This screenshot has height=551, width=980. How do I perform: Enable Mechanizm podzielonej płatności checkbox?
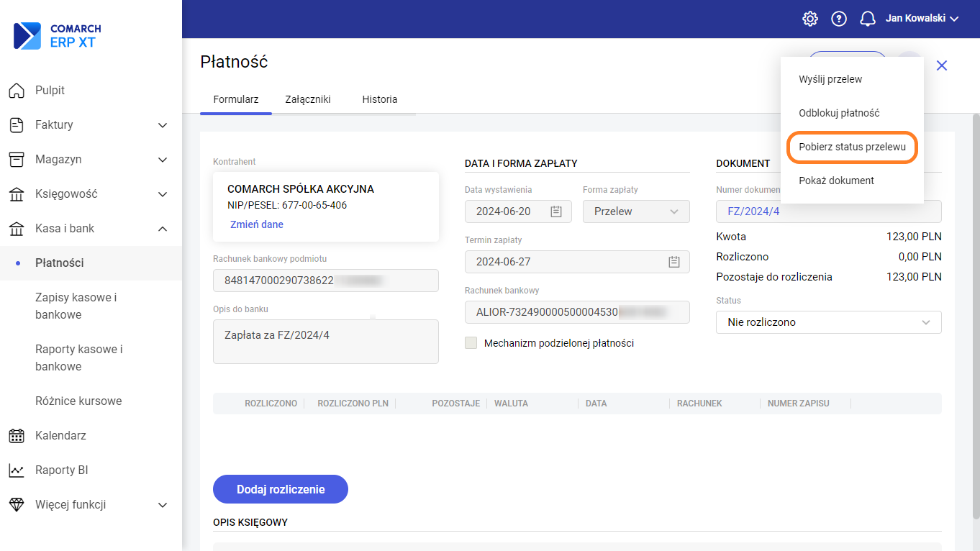click(471, 343)
